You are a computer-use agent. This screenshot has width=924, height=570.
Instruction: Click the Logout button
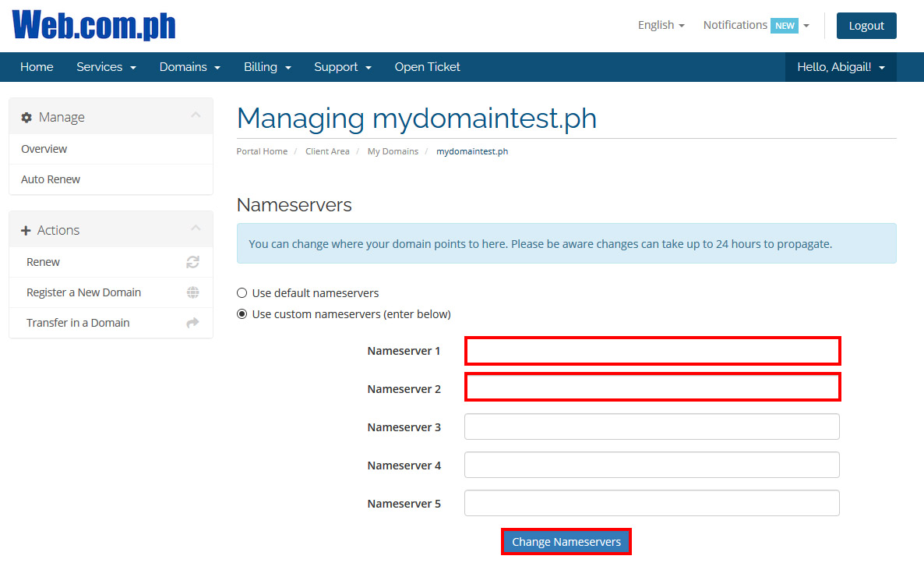tap(866, 26)
